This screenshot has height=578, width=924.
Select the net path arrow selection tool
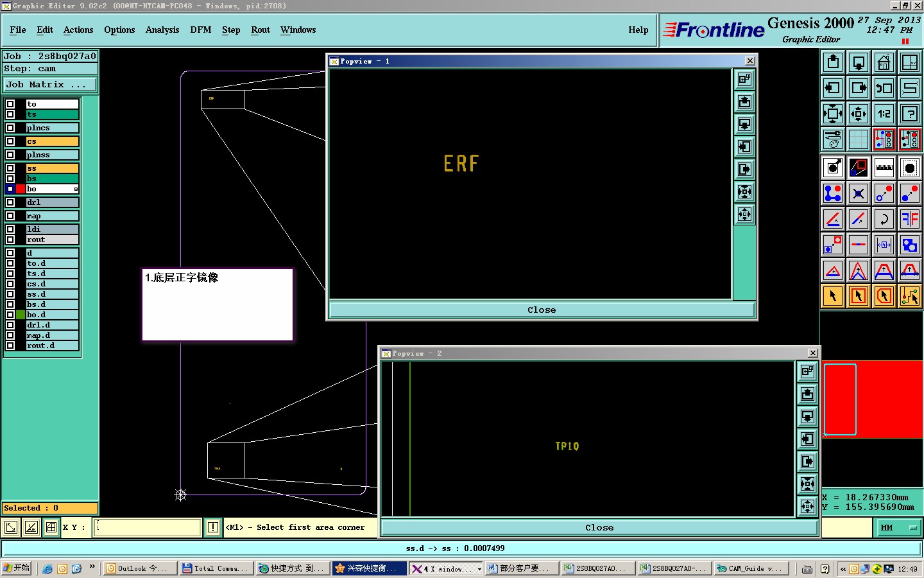pyautogui.click(x=910, y=296)
